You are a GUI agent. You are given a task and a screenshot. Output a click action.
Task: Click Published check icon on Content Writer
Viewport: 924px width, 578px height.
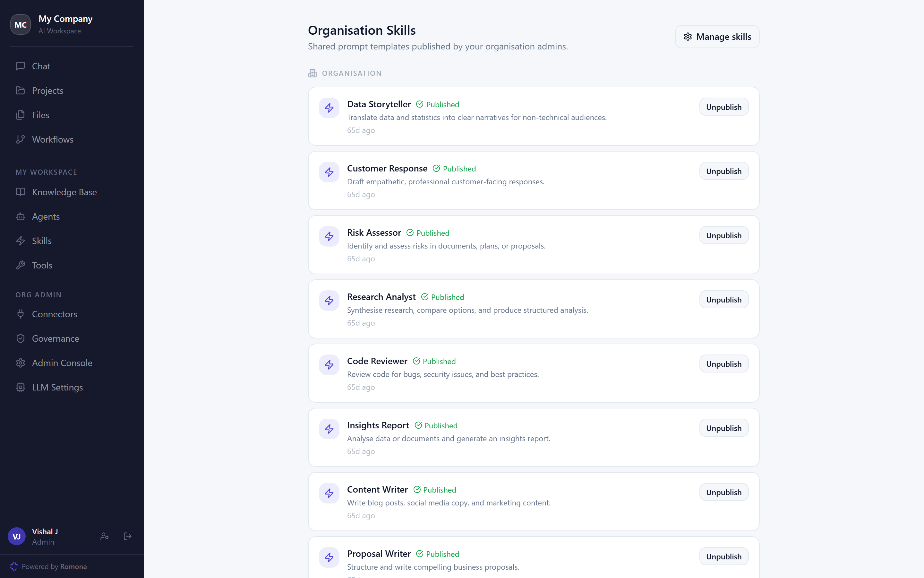pos(417,490)
